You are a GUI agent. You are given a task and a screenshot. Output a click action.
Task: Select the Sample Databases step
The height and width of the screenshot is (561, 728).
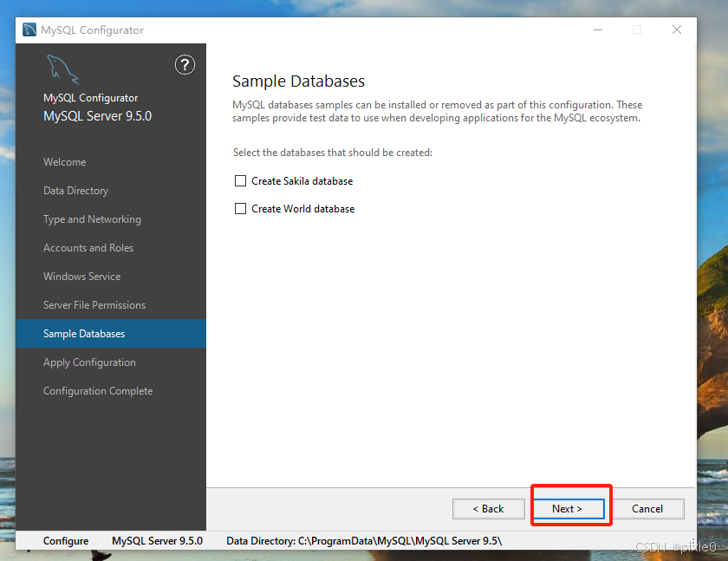tap(111, 334)
